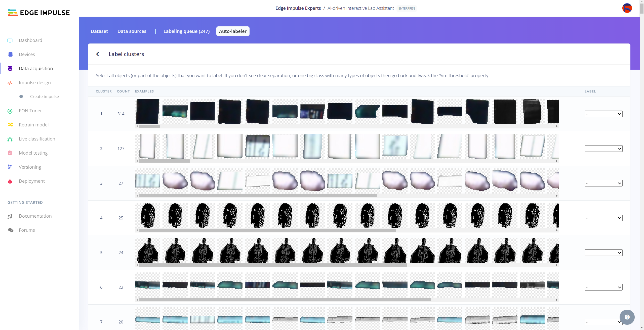This screenshot has height=330, width=644.
Task: Open label dropdown for cluster 3
Action: [603, 183]
